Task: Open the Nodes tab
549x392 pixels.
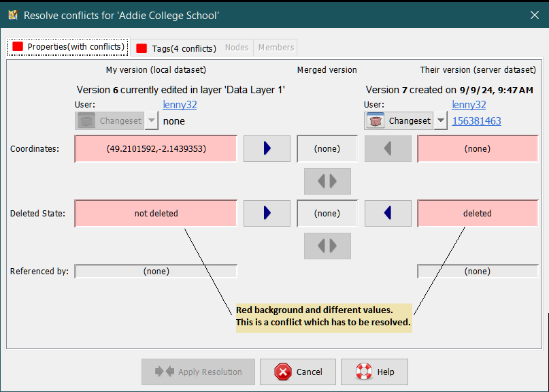Action: click(237, 48)
